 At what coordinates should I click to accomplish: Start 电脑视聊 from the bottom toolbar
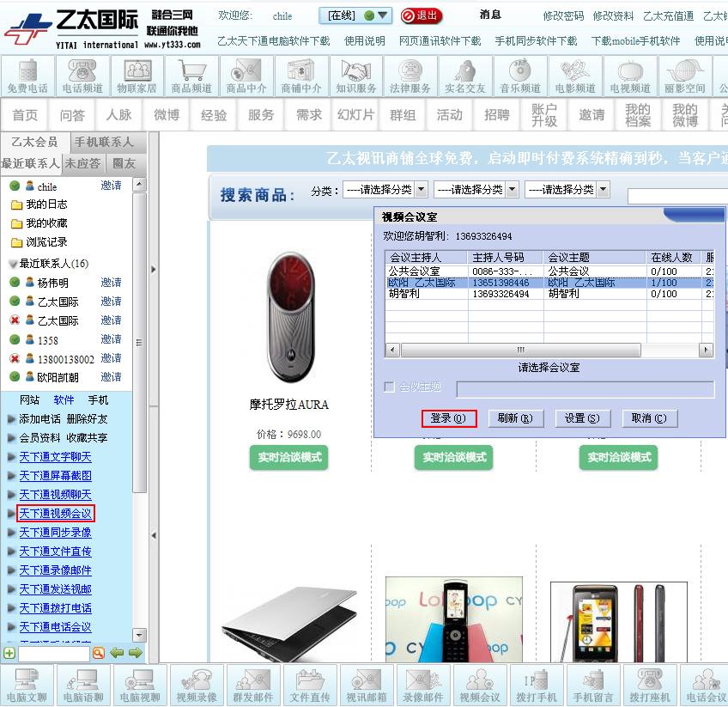point(140,686)
